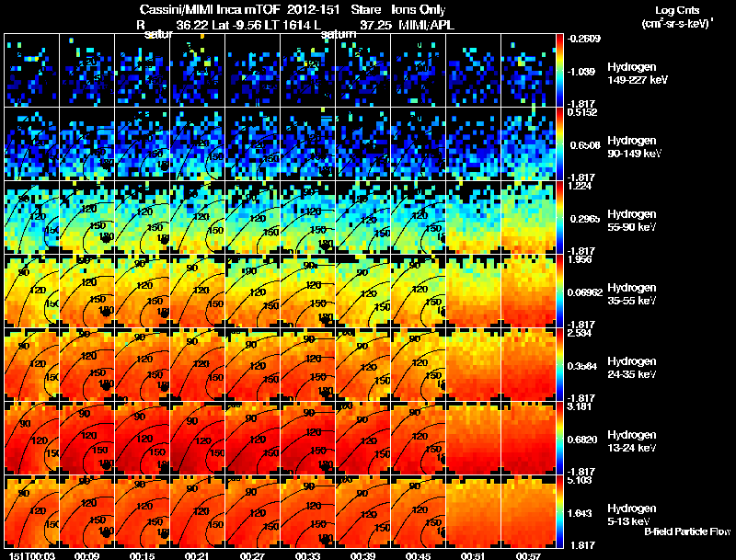Select the 5-13 keV image at 00:57

528,511
